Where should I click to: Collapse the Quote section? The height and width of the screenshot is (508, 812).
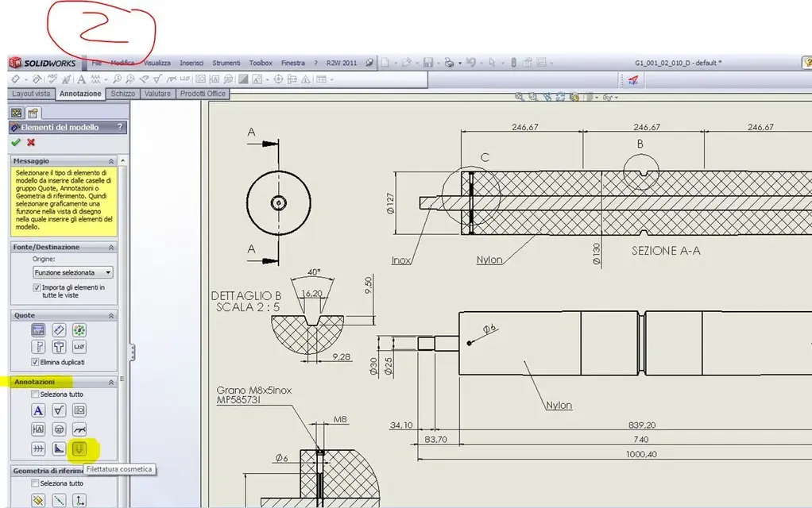pos(110,316)
